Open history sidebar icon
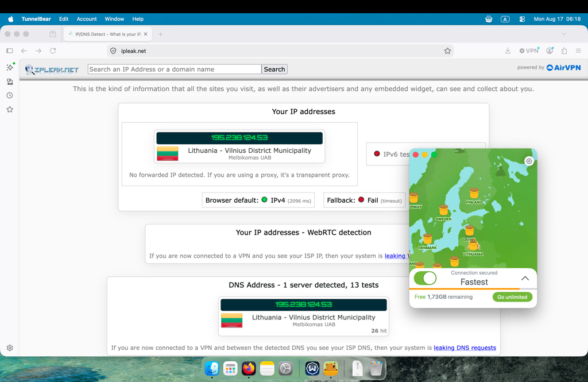Screen dimensions: 588x382 (x=10, y=95)
